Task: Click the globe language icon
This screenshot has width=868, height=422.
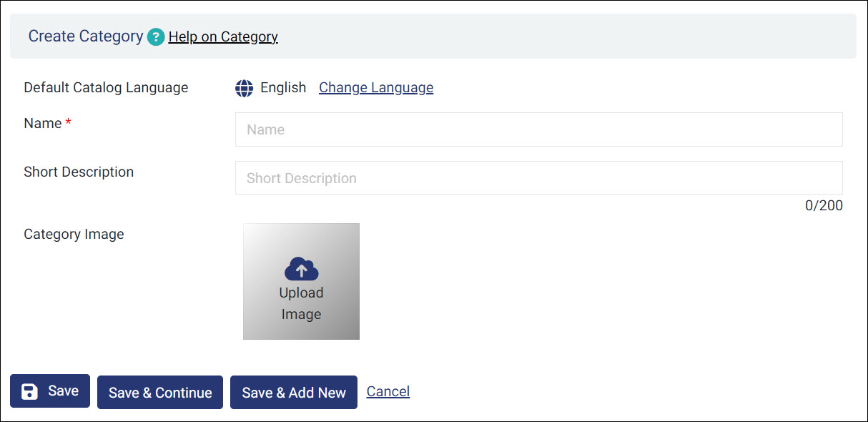Action: point(245,88)
